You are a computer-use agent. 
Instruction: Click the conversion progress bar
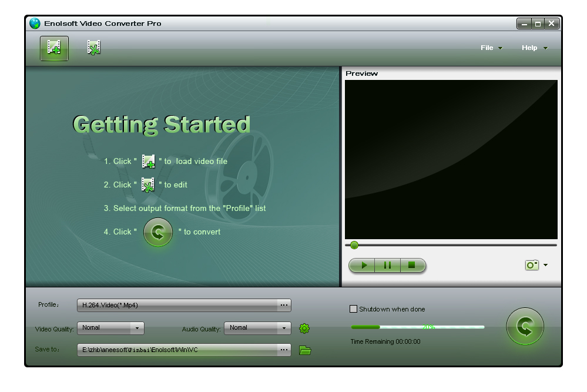point(417,327)
